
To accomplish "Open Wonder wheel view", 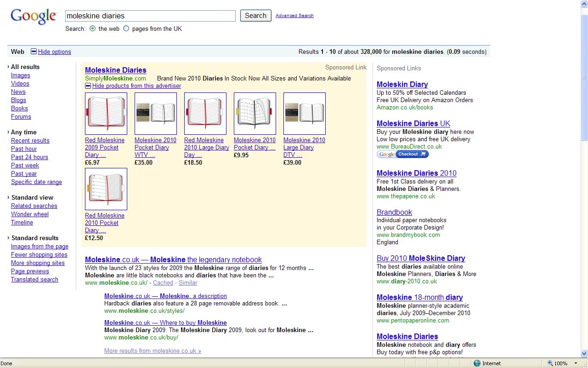I will (30, 214).
